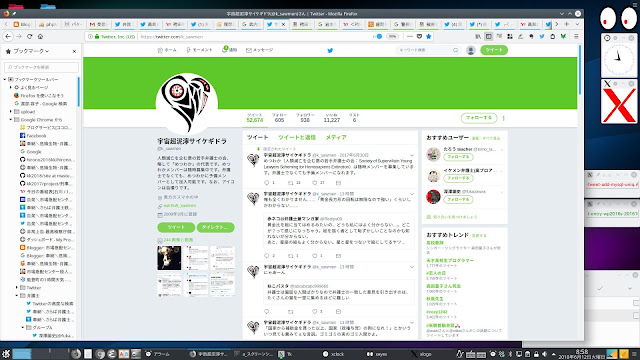Switch to the メディア profile tab

click(x=336, y=138)
